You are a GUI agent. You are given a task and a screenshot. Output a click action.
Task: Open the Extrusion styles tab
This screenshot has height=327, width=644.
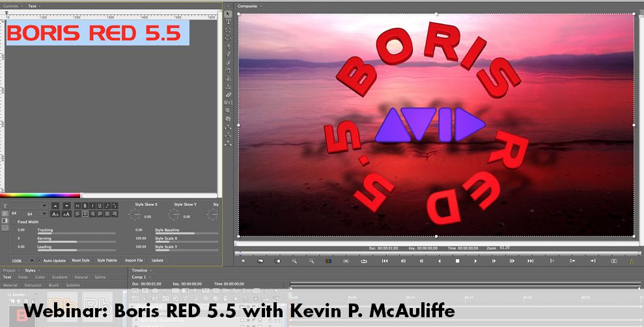pos(33,285)
